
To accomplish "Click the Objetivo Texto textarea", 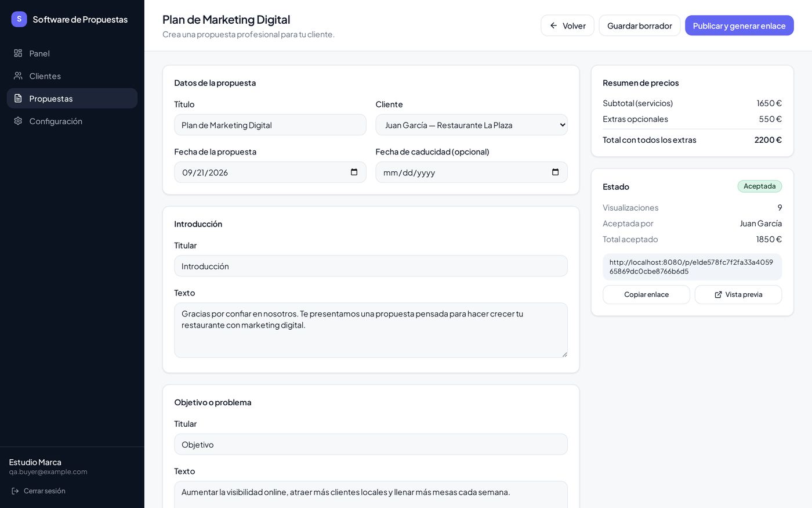I will click(371, 495).
